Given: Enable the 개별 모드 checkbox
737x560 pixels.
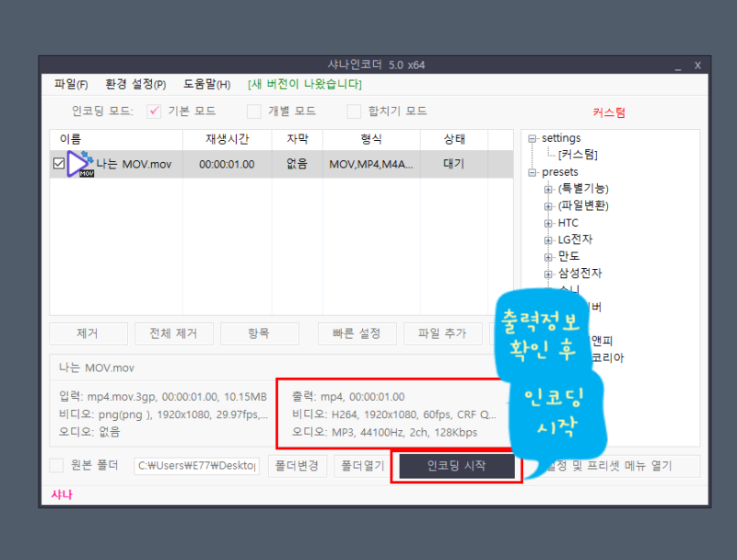Looking at the screenshot, I should 254,111.
